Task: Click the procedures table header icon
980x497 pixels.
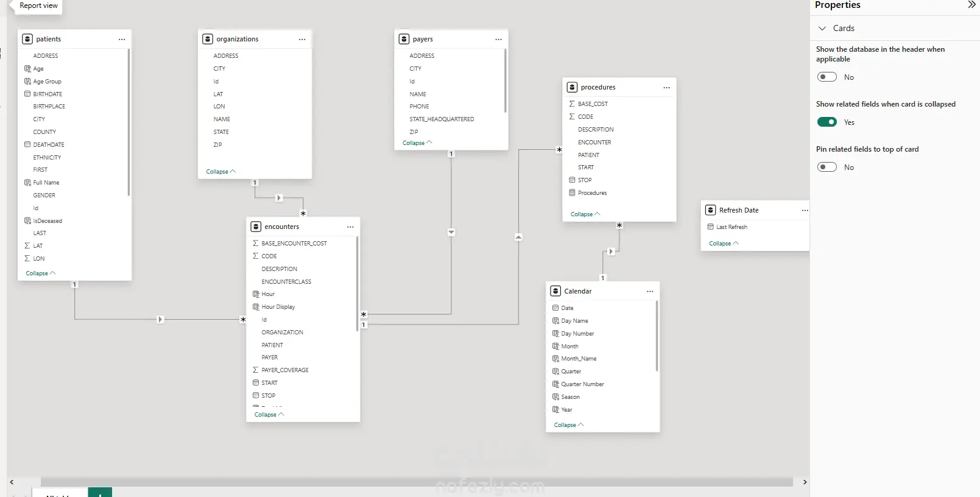Action: pyautogui.click(x=572, y=87)
